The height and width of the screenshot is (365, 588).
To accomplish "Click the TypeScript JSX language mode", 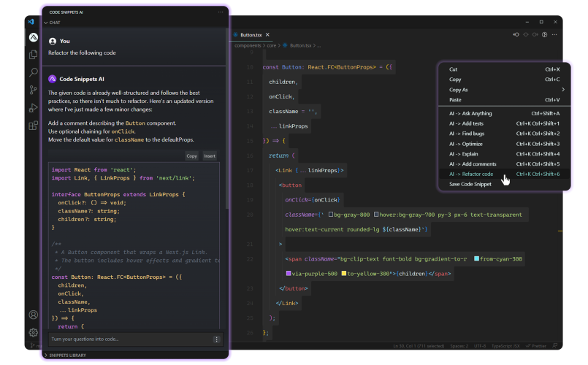I will [505, 346].
